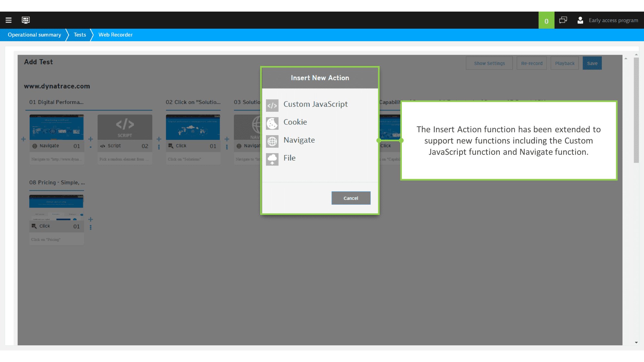
Task: Click 'Navigate to "http://www.dyna...' description
Action: click(56, 159)
